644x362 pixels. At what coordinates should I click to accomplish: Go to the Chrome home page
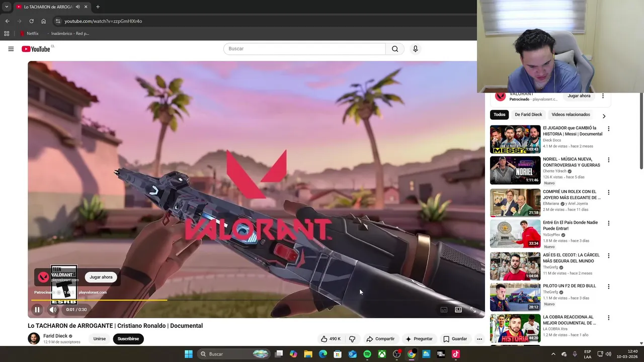[x=43, y=21]
